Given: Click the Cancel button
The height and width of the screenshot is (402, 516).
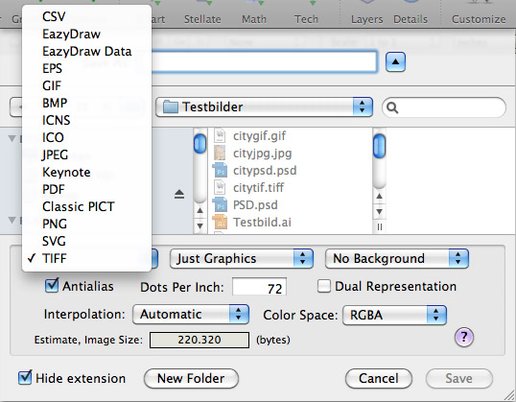Looking at the screenshot, I should [x=379, y=378].
